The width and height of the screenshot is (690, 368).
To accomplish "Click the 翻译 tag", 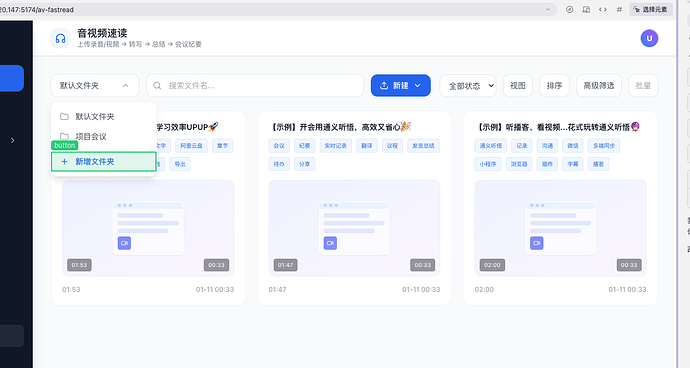I will click(x=367, y=146).
